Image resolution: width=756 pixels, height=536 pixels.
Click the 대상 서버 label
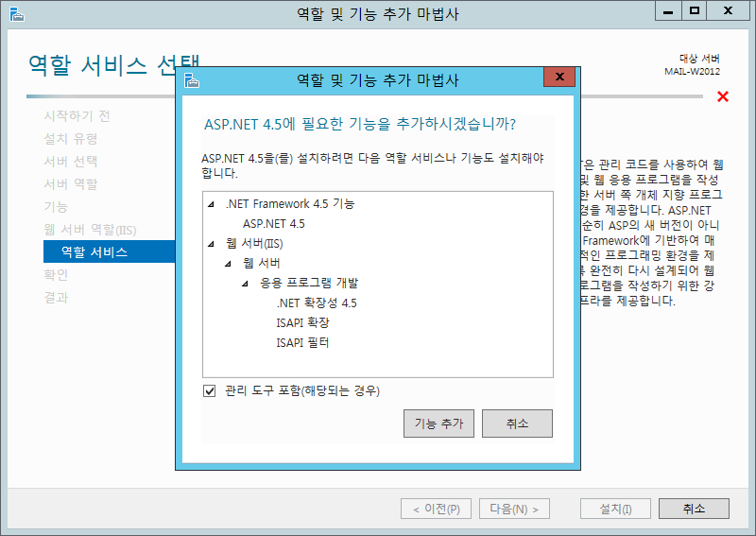699,59
